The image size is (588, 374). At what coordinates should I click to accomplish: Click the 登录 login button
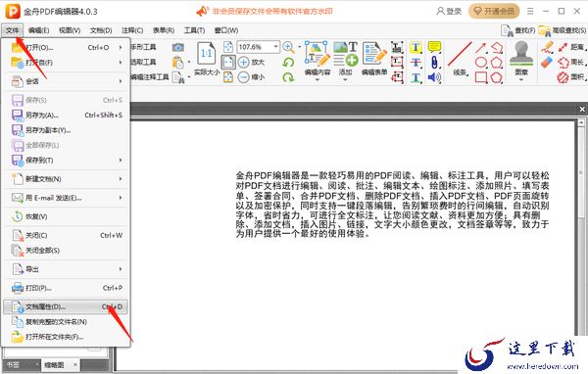pyautogui.click(x=449, y=11)
